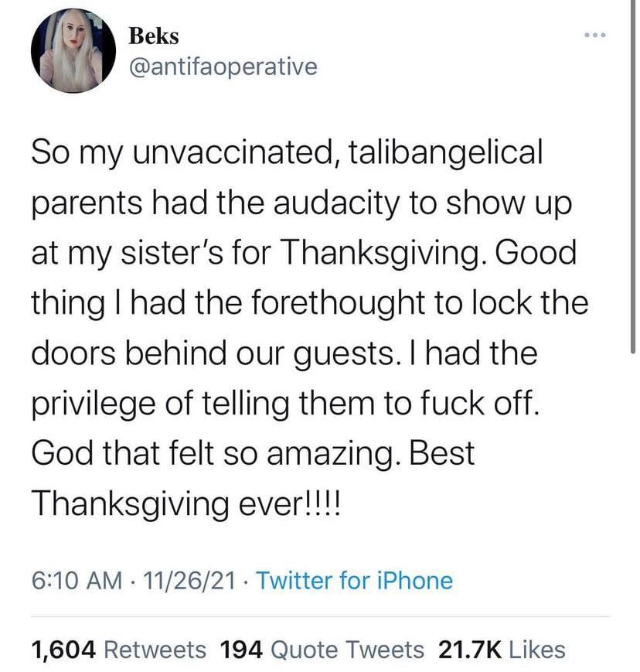
Task: Click the @antifaoperative handle
Action: 222,67
